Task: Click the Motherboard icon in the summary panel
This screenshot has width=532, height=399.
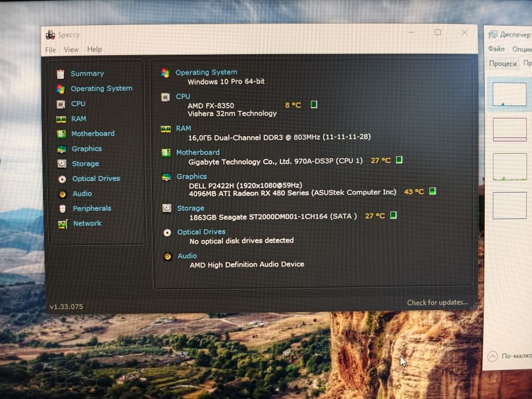Action: pos(166,153)
